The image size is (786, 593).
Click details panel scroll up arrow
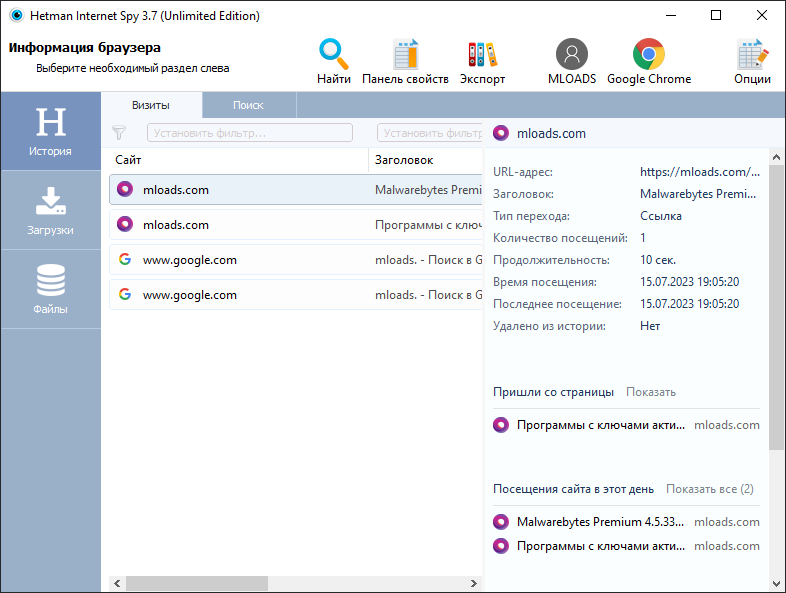tap(776, 157)
